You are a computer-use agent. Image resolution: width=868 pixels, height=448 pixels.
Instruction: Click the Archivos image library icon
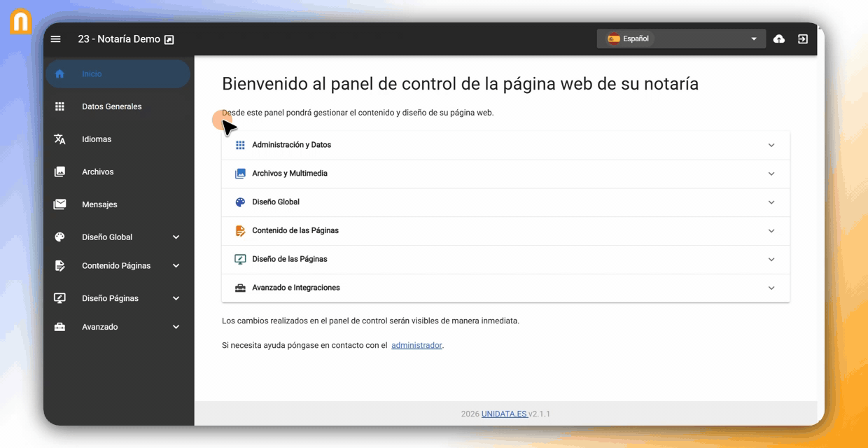pos(59,171)
